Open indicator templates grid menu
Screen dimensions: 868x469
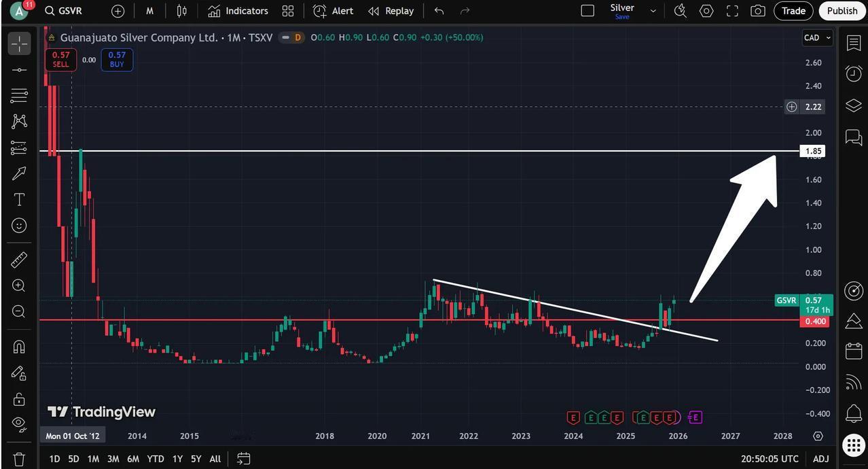click(288, 11)
